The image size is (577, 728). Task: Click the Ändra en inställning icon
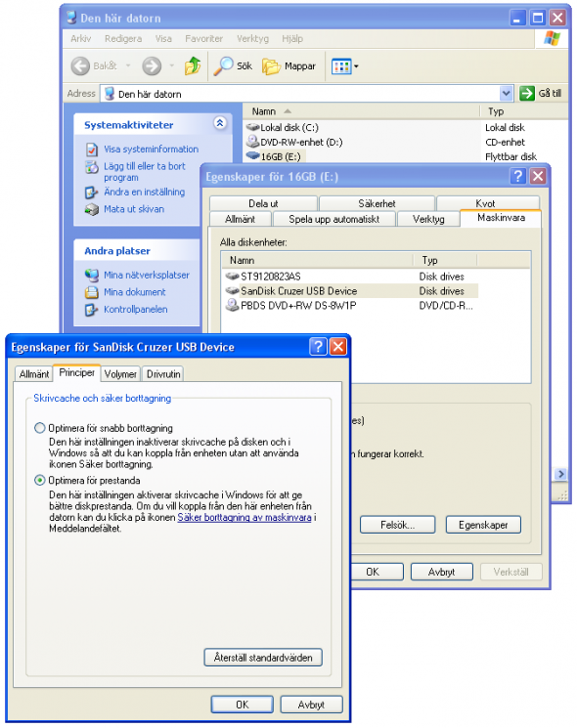click(x=92, y=193)
